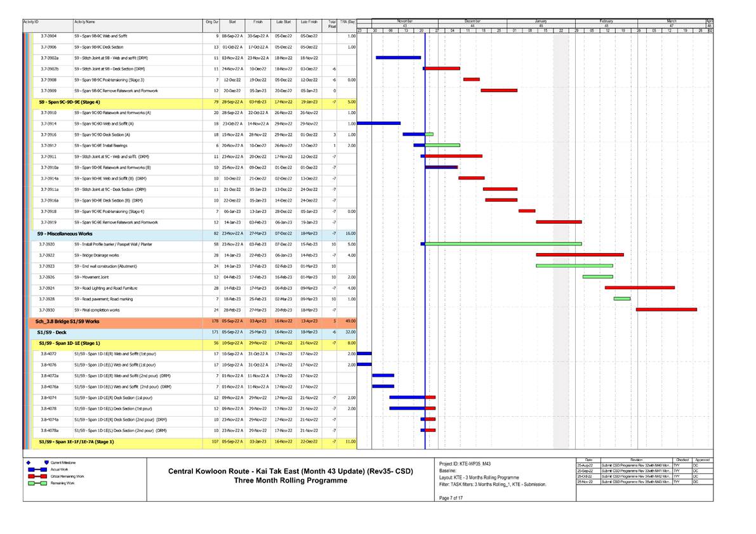Select the Current Milestone diamond legend icon
756x534 pixels.
tap(29, 462)
